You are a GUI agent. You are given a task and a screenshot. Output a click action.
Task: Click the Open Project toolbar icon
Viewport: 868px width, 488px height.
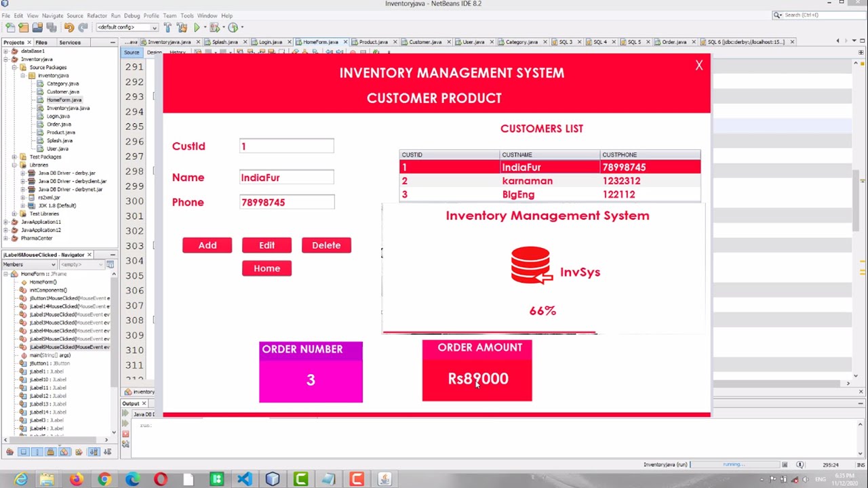(37, 27)
